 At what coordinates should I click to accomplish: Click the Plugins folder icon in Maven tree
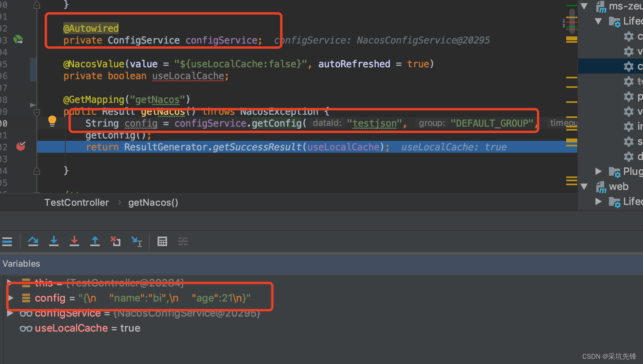[614, 172]
